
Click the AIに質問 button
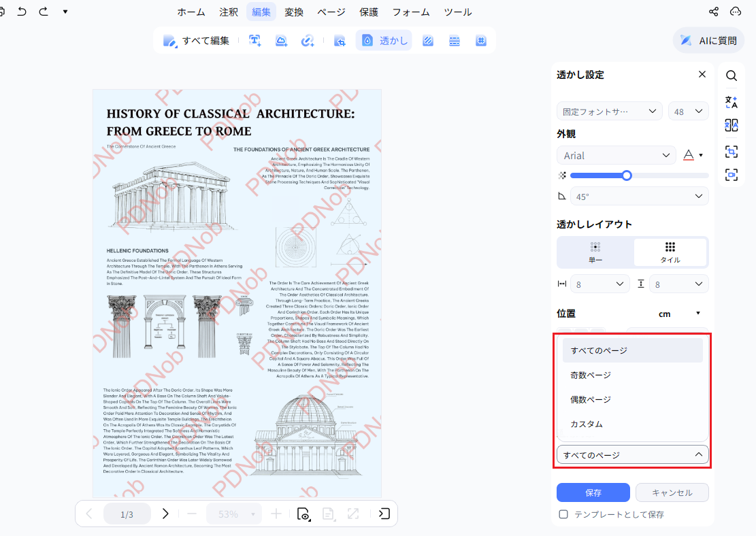(708, 41)
